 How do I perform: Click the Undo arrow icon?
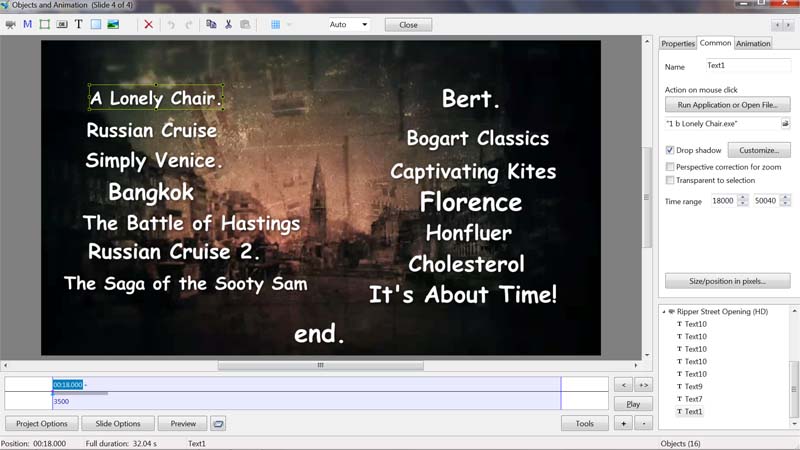pyautogui.click(x=171, y=24)
